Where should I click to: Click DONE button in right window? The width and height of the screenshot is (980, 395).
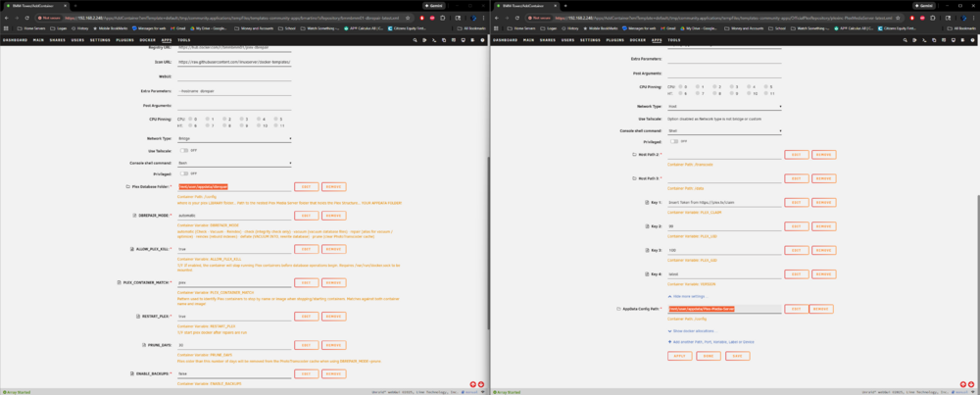click(x=709, y=356)
